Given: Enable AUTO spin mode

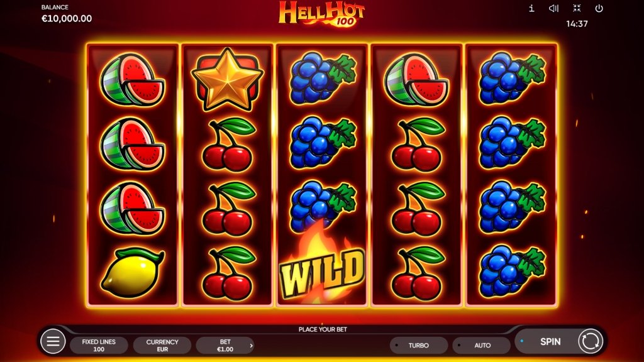Looking at the screenshot, I should click(x=482, y=345).
